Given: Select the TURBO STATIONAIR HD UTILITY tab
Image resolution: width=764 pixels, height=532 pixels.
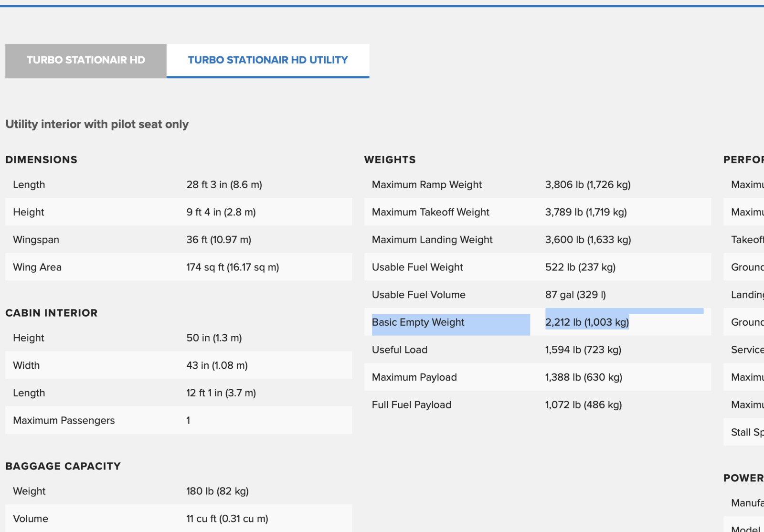Looking at the screenshot, I should pyautogui.click(x=267, y=60).
